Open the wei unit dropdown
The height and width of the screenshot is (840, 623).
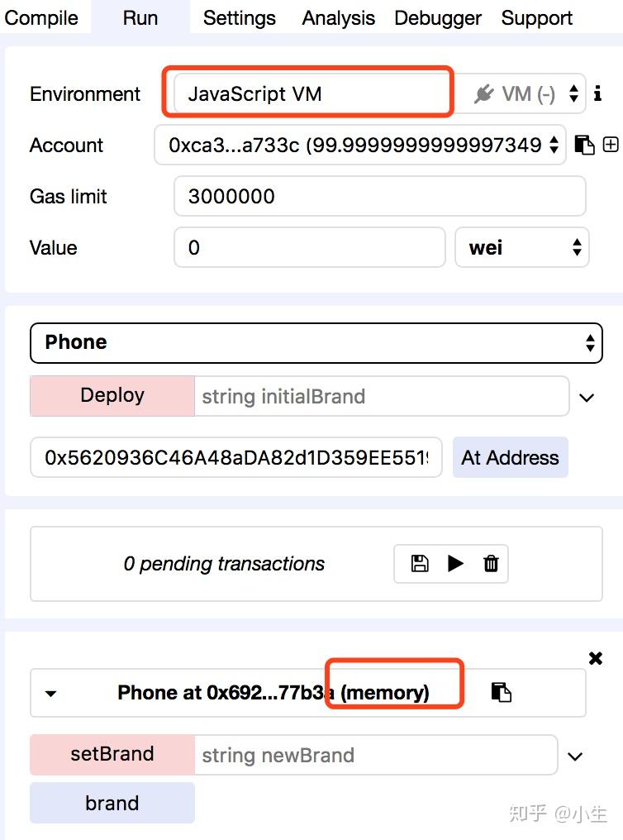coord(522,247)
